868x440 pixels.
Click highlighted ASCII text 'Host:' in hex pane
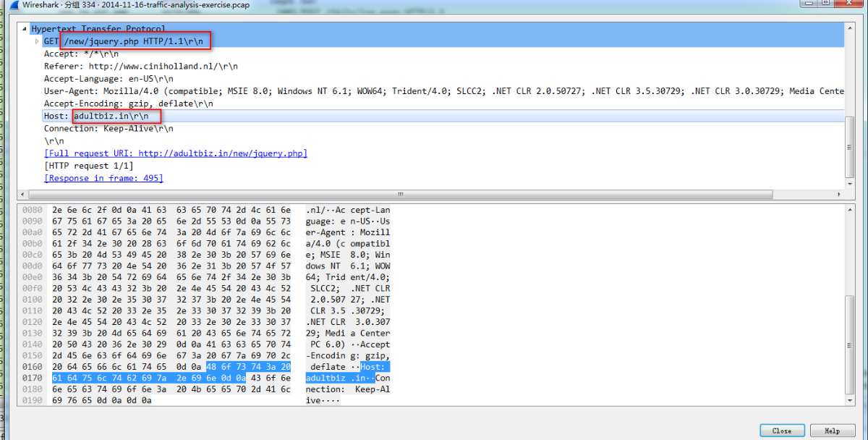click(375, 366)
